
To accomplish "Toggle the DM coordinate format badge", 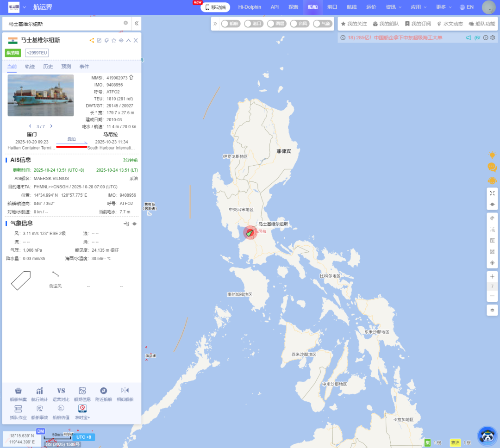I will (40, 431).
